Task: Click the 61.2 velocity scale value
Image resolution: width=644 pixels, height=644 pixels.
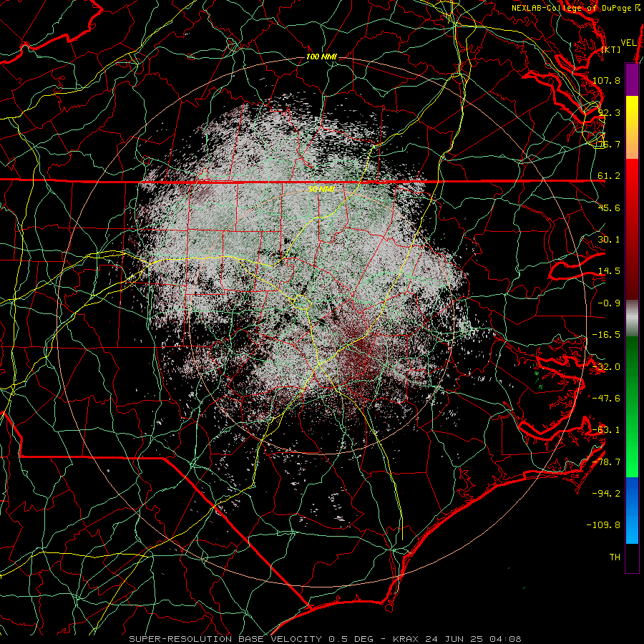Action: point(609,176)
